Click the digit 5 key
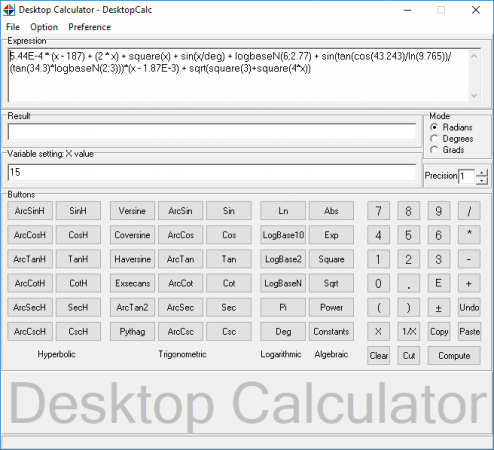494x450 pixels. coord(408,235)
